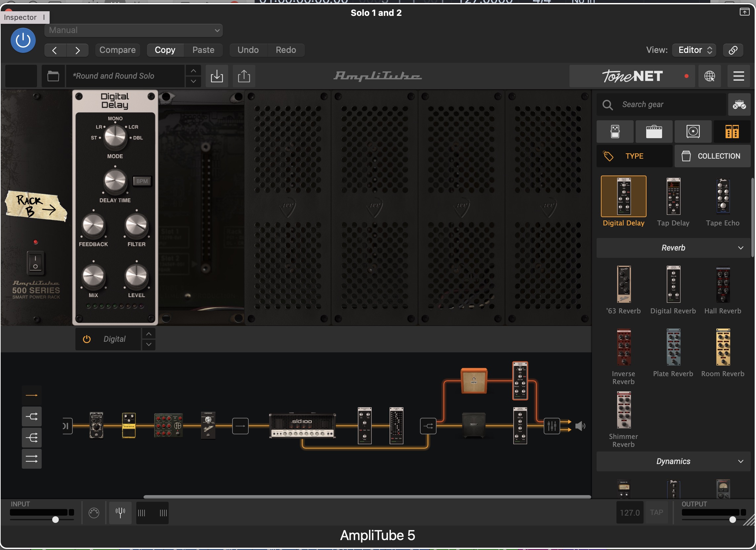756x550 pixels.
Task: Select the Tap Delay gear thumbnail
Action: coord(673,197)
